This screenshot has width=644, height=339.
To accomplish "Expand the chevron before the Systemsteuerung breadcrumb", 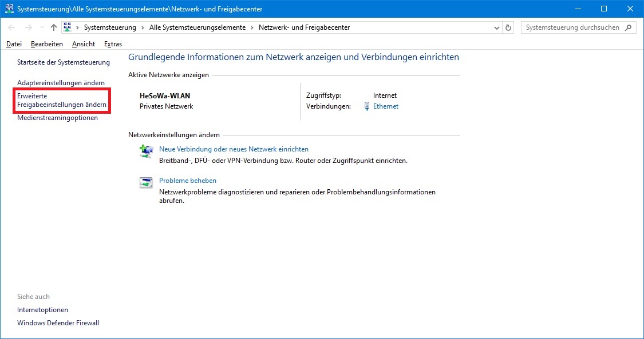I will click(77, 27).
